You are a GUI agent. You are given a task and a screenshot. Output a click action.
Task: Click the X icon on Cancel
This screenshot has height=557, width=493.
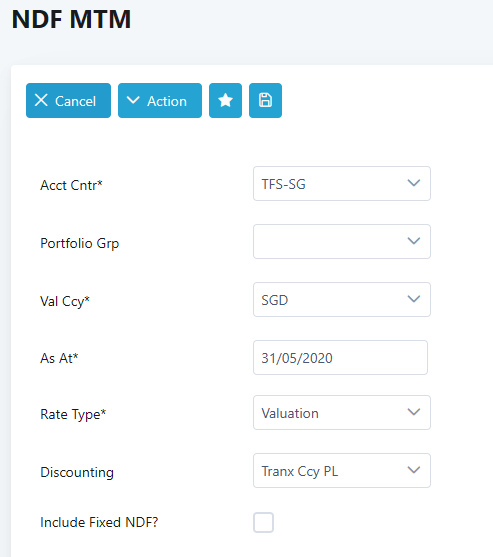(41, 100)
